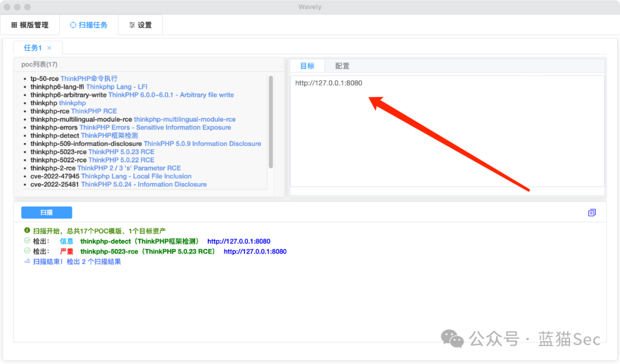Open Thinkphp Lang - Local File Inclusion link
620x364 pixels.
click(136, 176)
